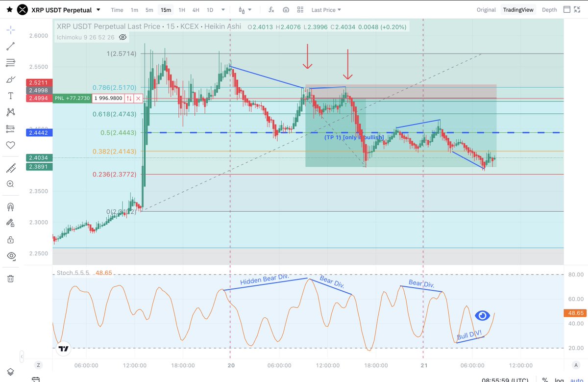Select the trend line drawing tool
The image size is (588, 382).
pos(10,47)
